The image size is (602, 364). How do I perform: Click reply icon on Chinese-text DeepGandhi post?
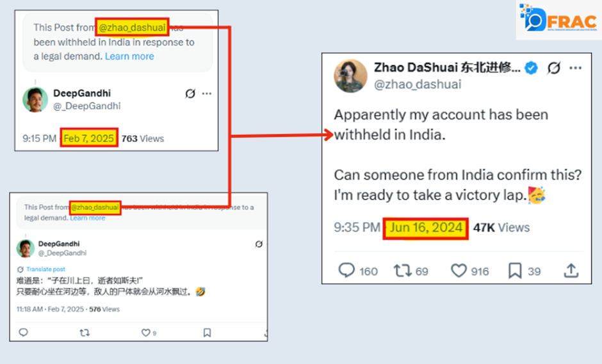pyautogui.click(x=23, y=333)
